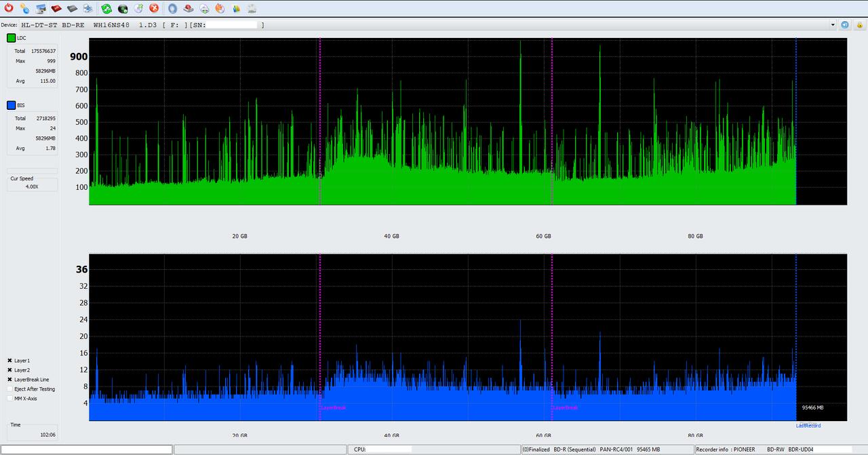The image size is (868, 455).
Task: Click the 40 GB label under LDC graph
Action: (391, 236)
